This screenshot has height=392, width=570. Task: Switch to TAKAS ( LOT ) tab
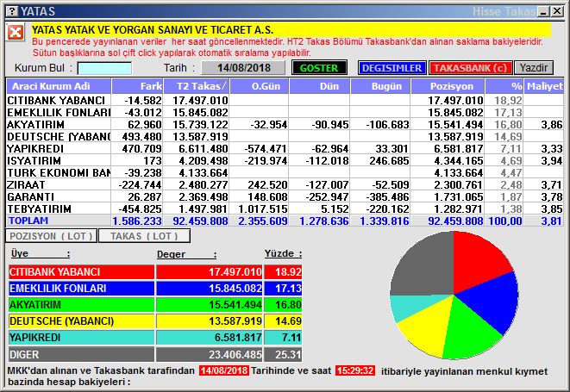tap(144, 236)
